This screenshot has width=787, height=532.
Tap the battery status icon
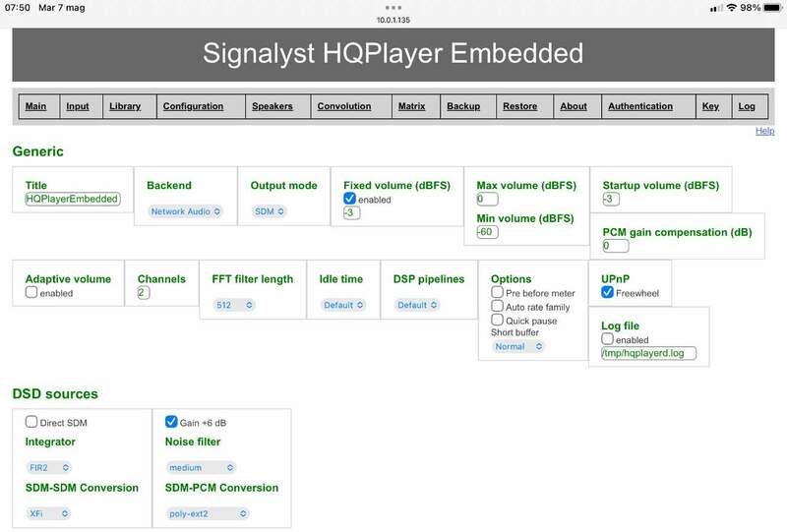click(x=772, y=8)
